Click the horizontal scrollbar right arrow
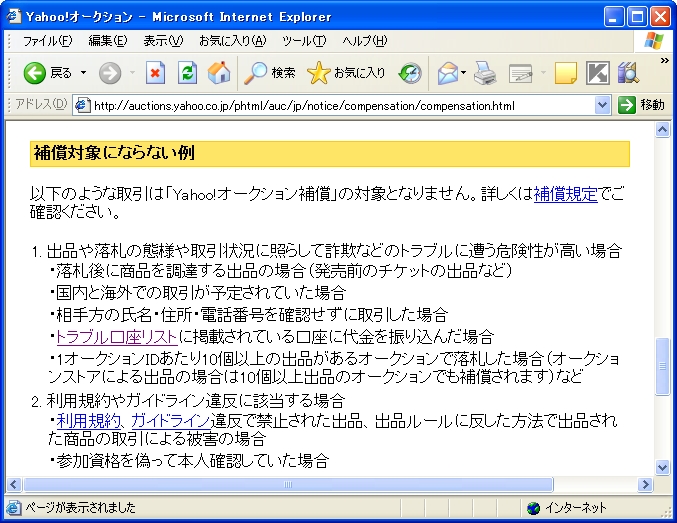677x523 pixels. [645, 485]
